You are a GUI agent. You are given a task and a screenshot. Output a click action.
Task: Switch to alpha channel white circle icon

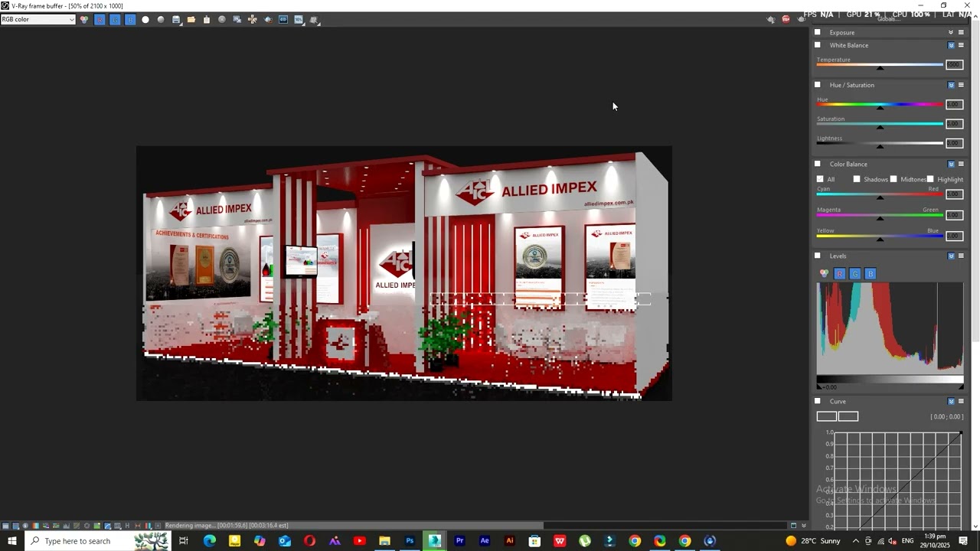click(145, 19)
